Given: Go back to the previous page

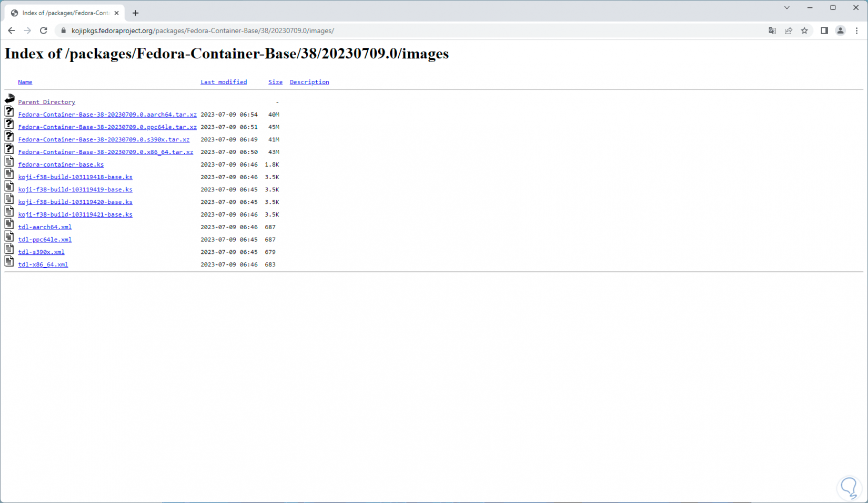Looking at the screenshot, I should point(12,30).
